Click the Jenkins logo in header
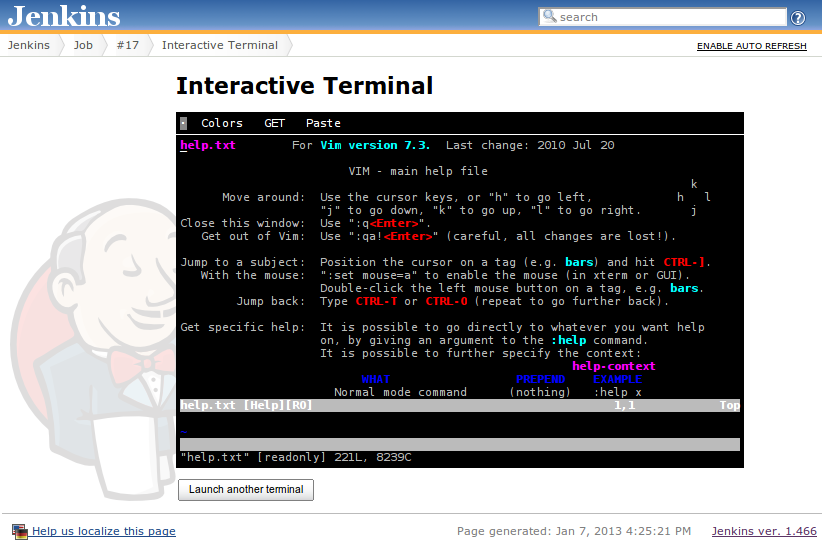This screenshot has height=546, width=822. pos(64,16)
